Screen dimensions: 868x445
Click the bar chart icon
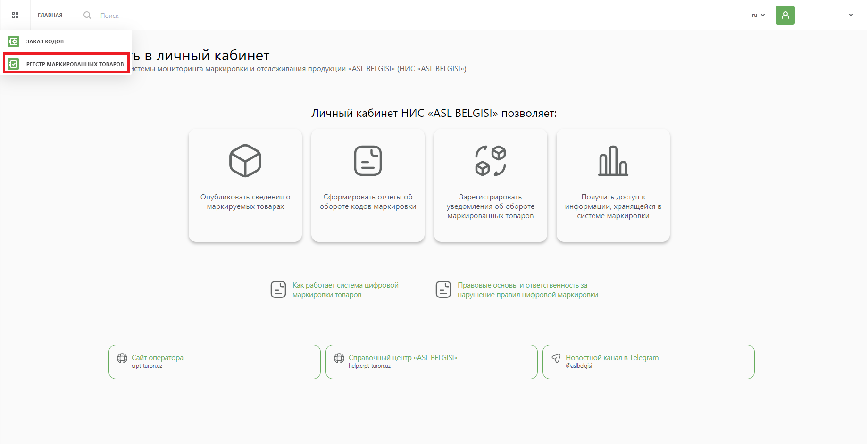coord(613,161)
